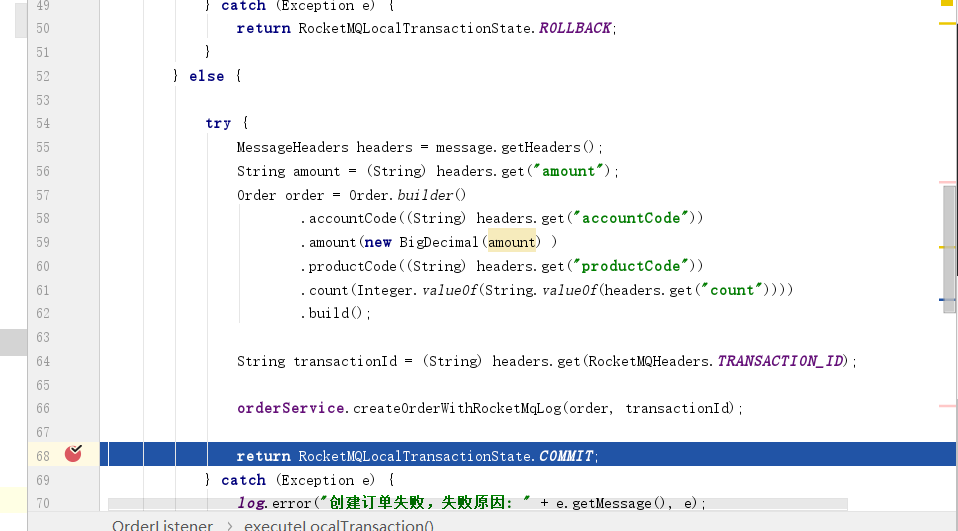Click the try keyword on line 54

pyautogui.click(x=218, y=123)
